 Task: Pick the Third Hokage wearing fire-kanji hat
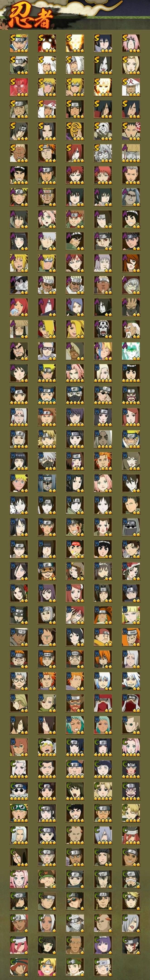tap(131, 88)
